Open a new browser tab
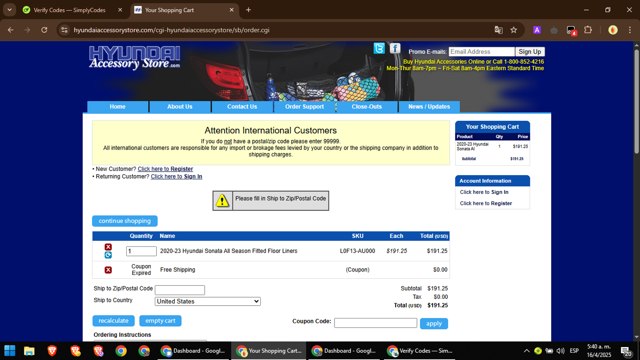The image size is (640, 360). click(248, 10)
